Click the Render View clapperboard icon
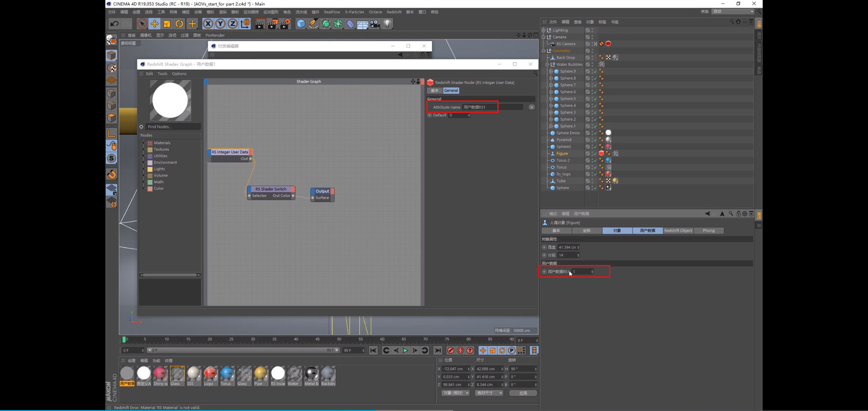Screen dimensions: 868x411 (x=259, y=24)
